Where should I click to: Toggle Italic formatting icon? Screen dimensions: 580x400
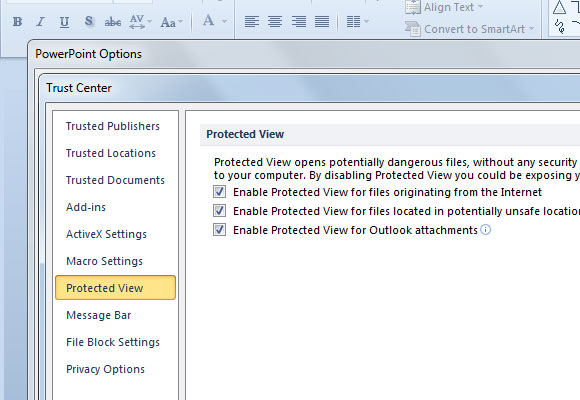41,22
